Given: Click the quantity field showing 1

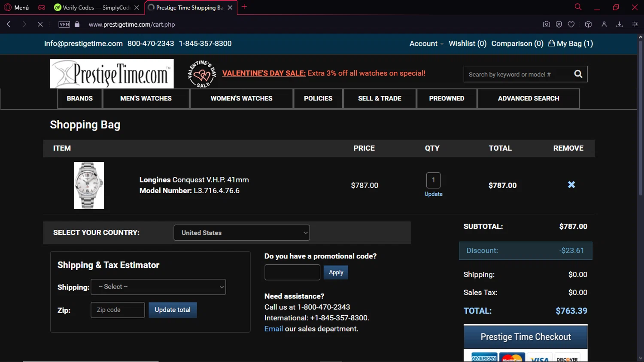Looking at the screenshot, I should 433,180.
